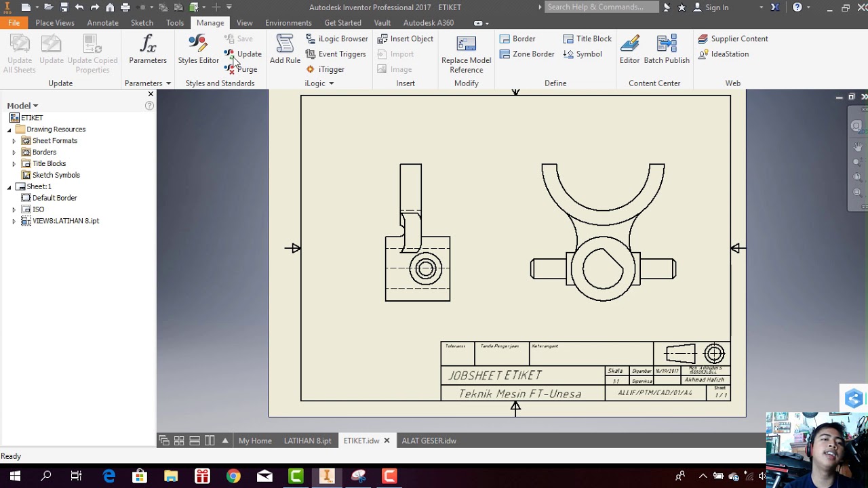Viewport: 868px width, 488px height.
Task: Switch to View ribbon tab
Action: point(245,23)
